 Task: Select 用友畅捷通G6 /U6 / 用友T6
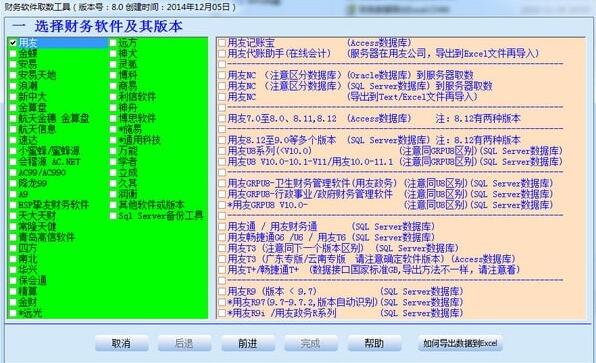point(222,238)
